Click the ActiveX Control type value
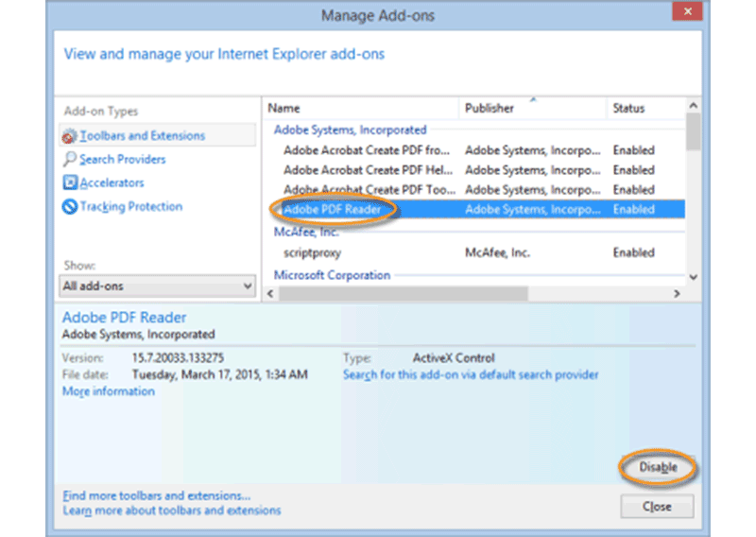756x537 pixels. [454, 358]
